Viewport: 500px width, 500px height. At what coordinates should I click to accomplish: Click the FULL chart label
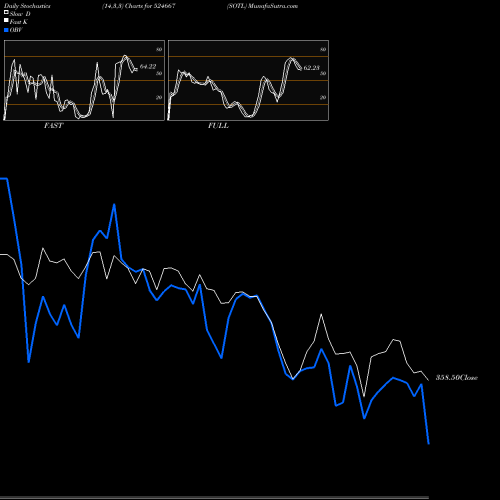pyautogui.click(x=218, y=126)
